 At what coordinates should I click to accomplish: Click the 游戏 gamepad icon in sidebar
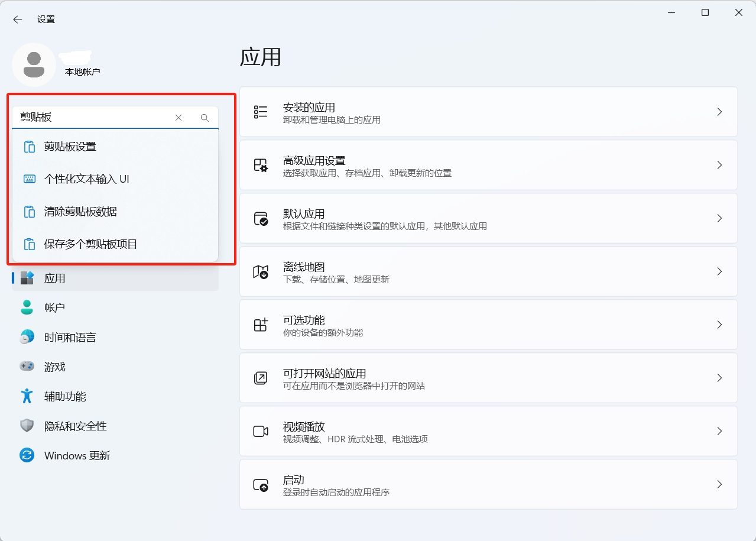coord(27,367)
